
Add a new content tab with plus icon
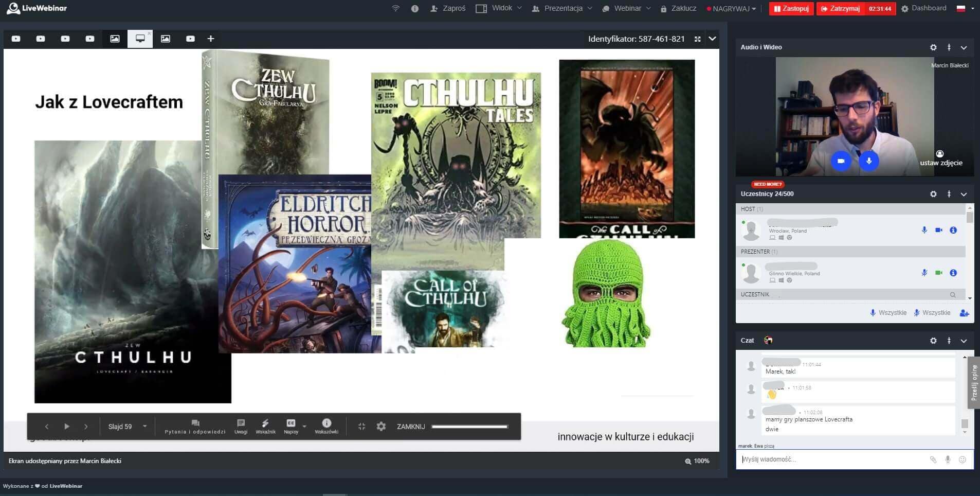click(x=210, y=39)
